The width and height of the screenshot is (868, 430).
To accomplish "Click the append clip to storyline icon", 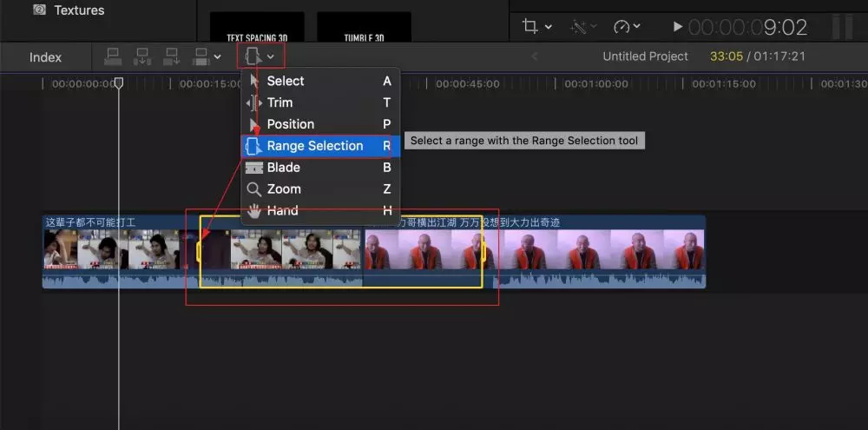I will (x=172, y=56).
